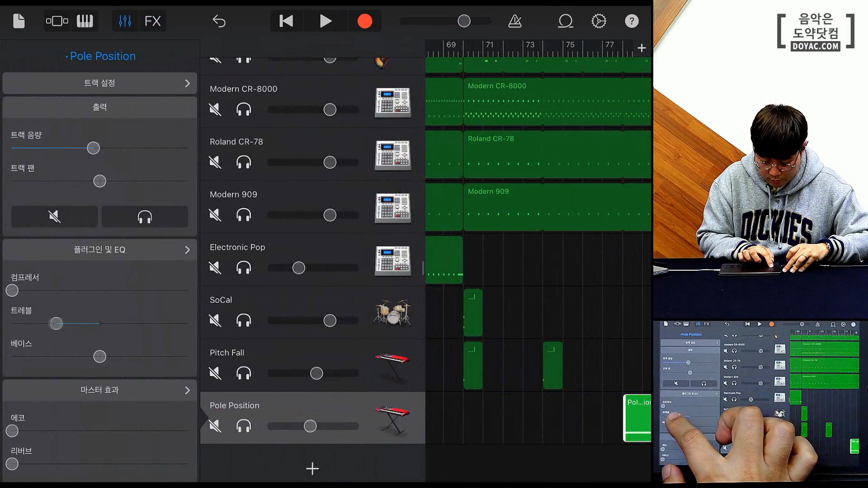Viewport: 868px width, 488px height.
Task: Select the Roland CR-78 green region
Action: (x=557, y=155)
